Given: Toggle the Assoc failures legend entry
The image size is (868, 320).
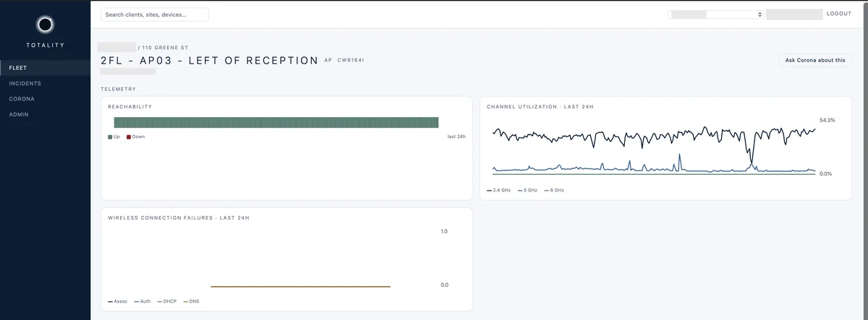Looking at the screenshot, I should 118,301.
